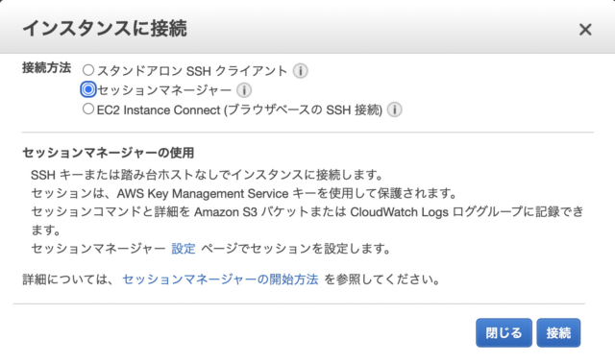Screen dimensions: 615x364
Task: Open the 設定 link for Session Manager
Action: click(184, 249)
